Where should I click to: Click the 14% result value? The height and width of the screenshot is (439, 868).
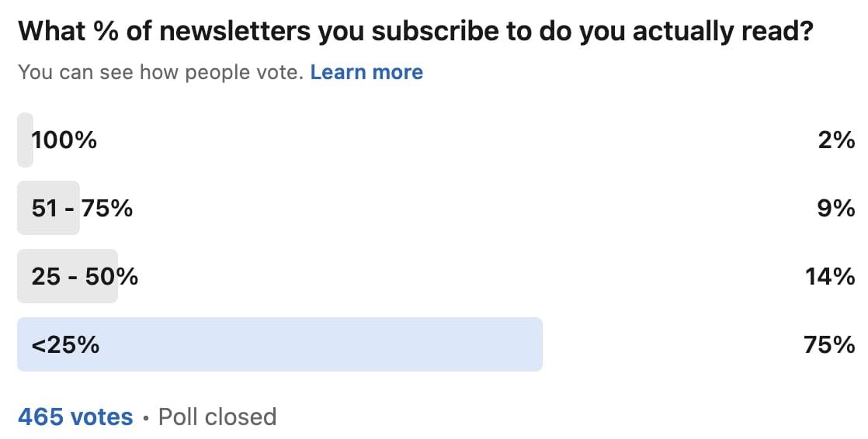[x=829, y=276]
